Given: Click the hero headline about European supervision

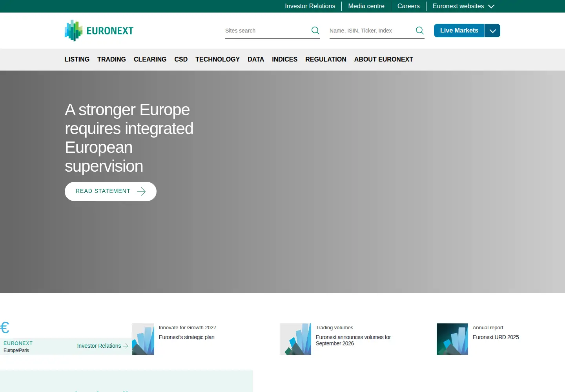Looking at the screenshot, I should point(129,138).
